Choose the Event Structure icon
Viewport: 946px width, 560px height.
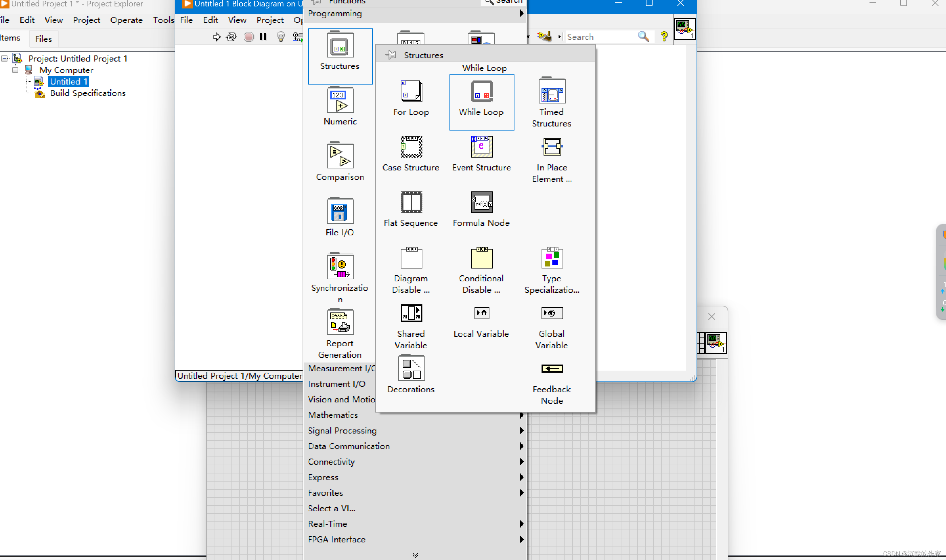[x=482, y=147]
